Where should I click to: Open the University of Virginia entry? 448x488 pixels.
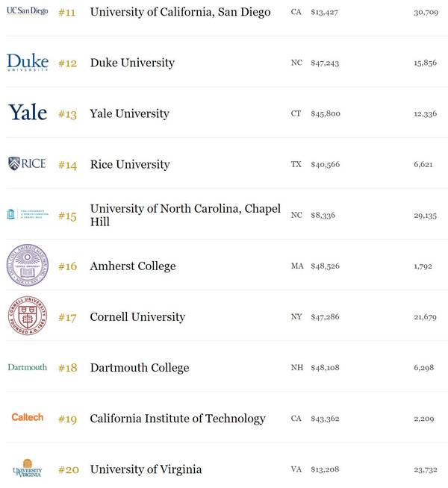coord(146,469)
